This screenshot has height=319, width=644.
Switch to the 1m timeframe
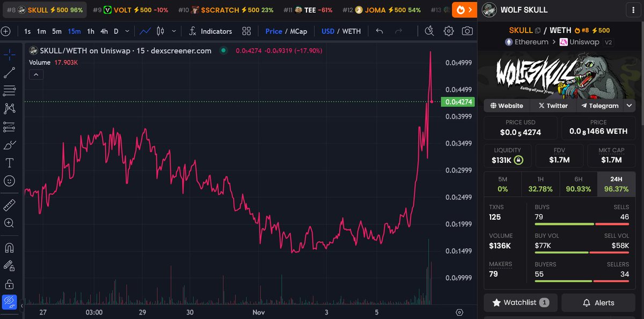point(41,31)
